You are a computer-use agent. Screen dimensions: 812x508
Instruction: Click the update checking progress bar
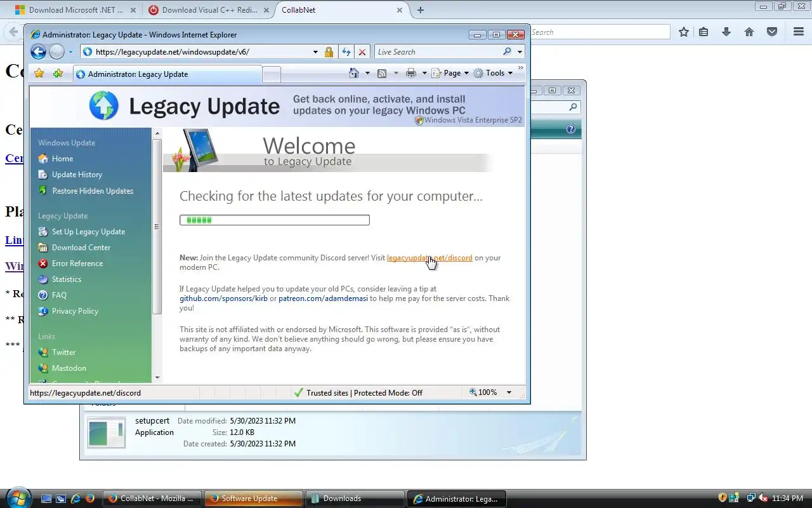pyautogui.click(x=275, y=220)
